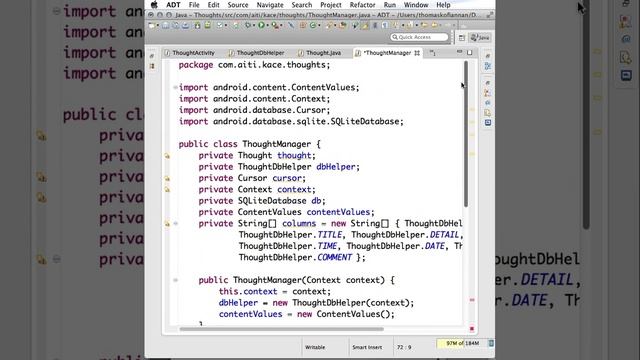Click the Save toolbar icon
Screen dimensions: 640x360
(165, 25)
